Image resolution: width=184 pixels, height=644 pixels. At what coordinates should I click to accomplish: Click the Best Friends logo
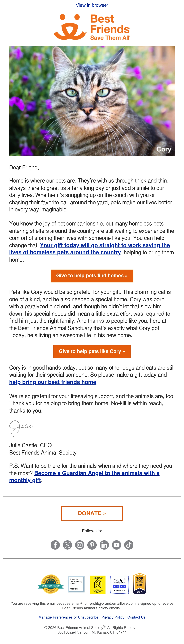pos(92,27)
